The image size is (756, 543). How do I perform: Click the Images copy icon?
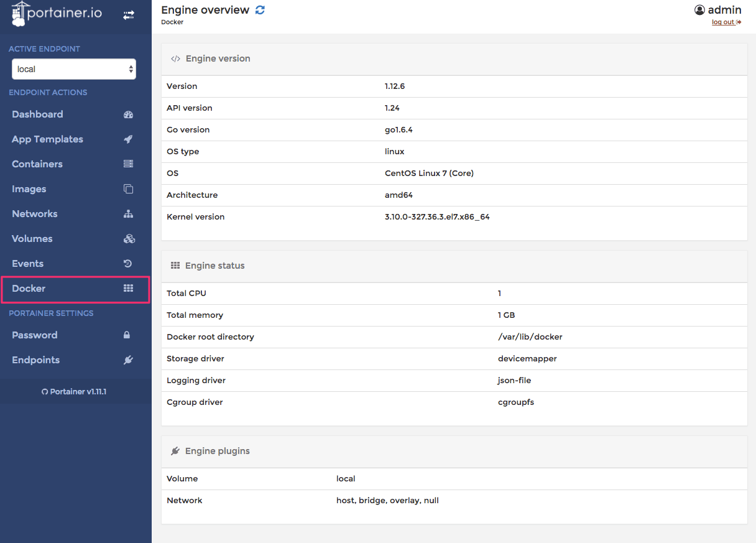[129, 189]
